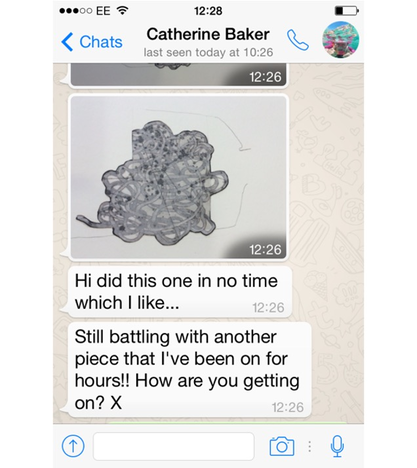
Task: Tap the 12:26 timestamp on drawing photo
Action: [265, 249]
